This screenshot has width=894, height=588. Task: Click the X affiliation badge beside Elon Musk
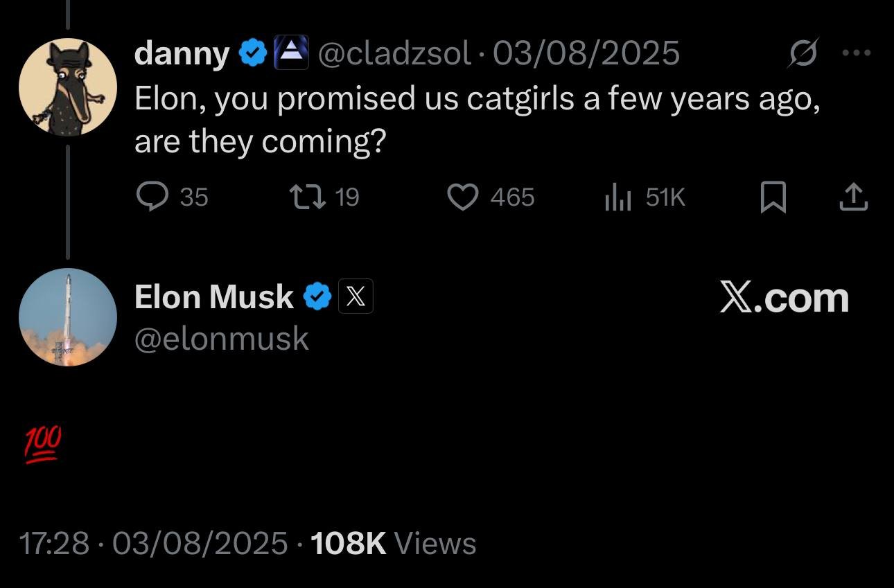[x=356, y=296]
